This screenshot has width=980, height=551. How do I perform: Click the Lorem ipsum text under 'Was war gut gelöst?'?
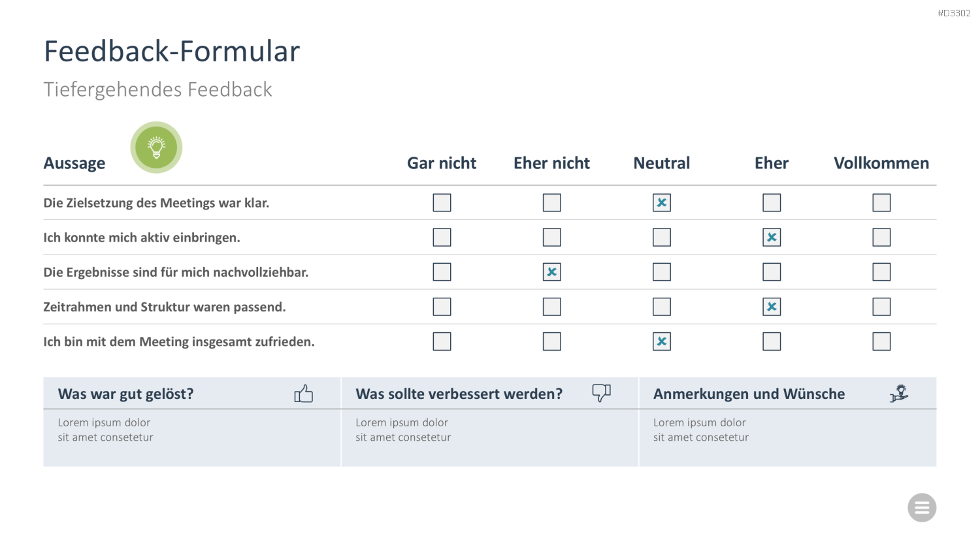pyautogui.click(x=105, y=430)
